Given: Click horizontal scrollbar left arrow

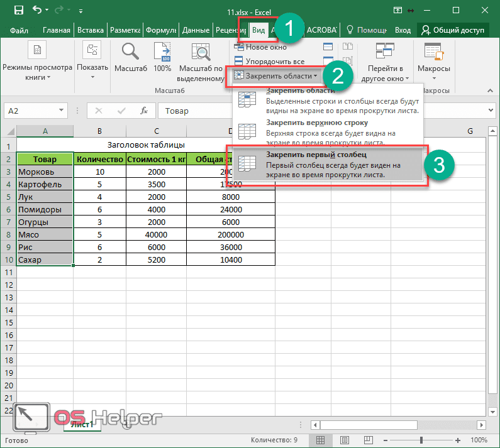Looking at the screenshot, I should (315, 425).
